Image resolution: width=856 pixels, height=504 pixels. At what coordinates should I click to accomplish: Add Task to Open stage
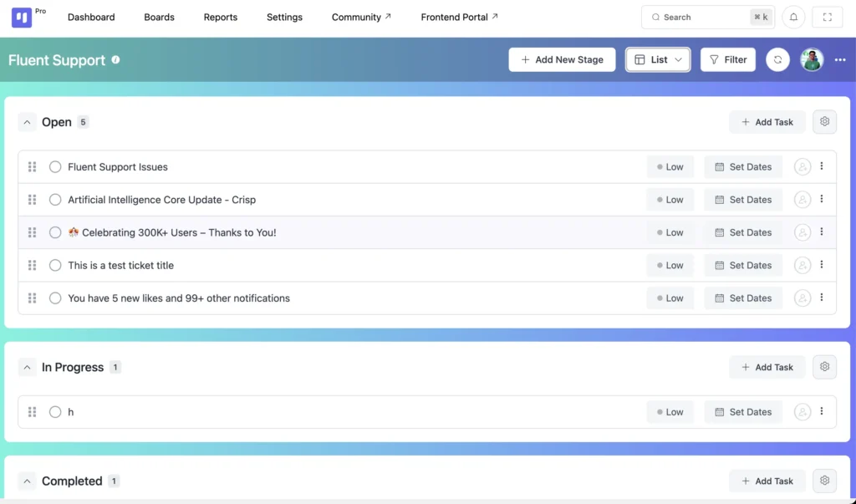pyautogui.click(x=767, y=122)
